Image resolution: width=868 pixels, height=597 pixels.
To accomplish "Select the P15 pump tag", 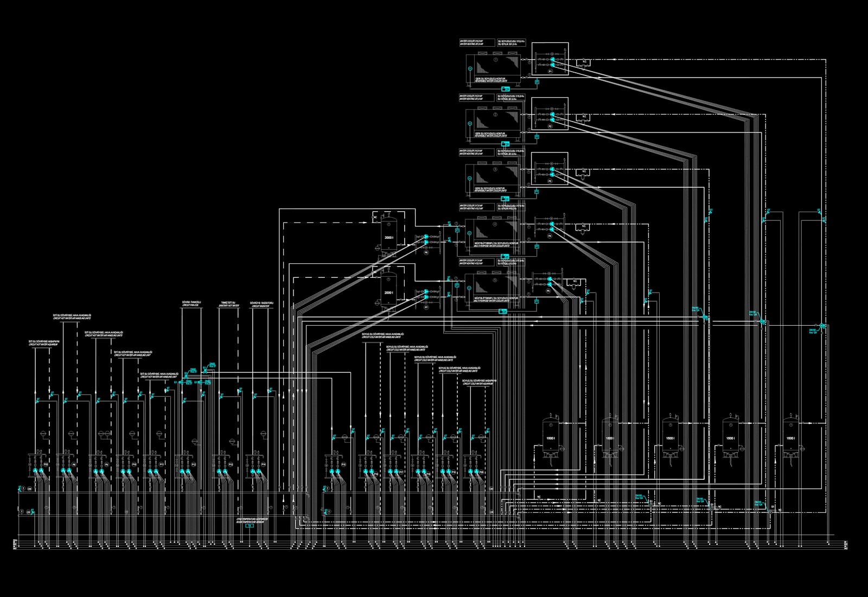I will click(343, 465).
